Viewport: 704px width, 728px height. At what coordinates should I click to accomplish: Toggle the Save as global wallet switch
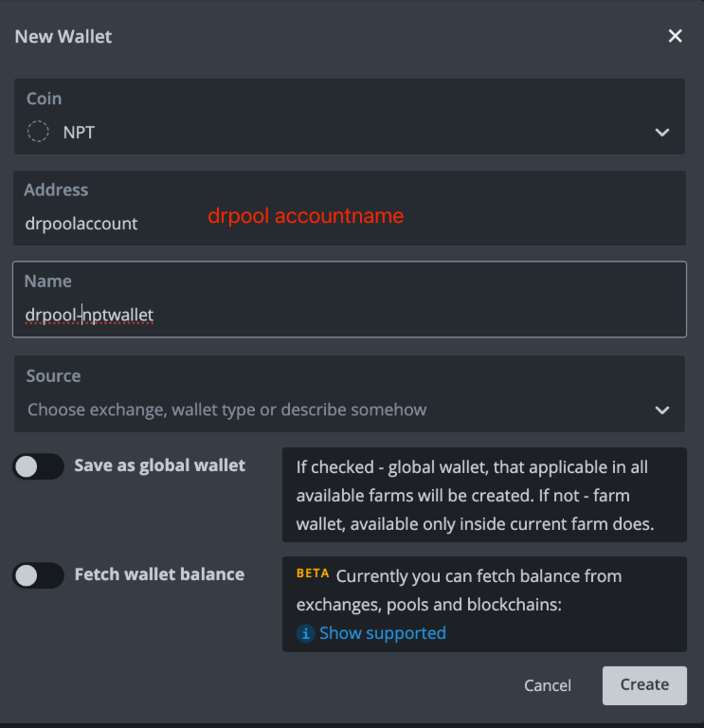tap(38, 466)
